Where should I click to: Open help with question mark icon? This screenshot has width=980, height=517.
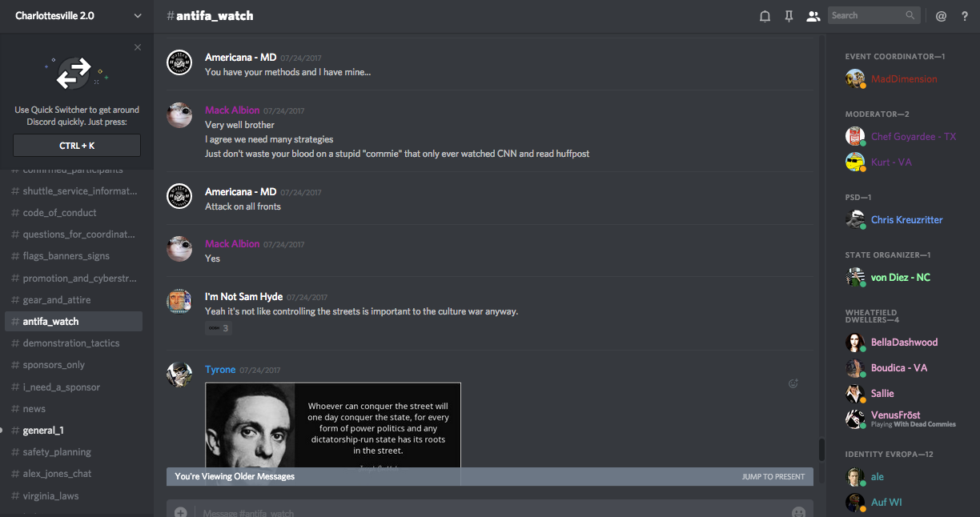coord(965,16)
